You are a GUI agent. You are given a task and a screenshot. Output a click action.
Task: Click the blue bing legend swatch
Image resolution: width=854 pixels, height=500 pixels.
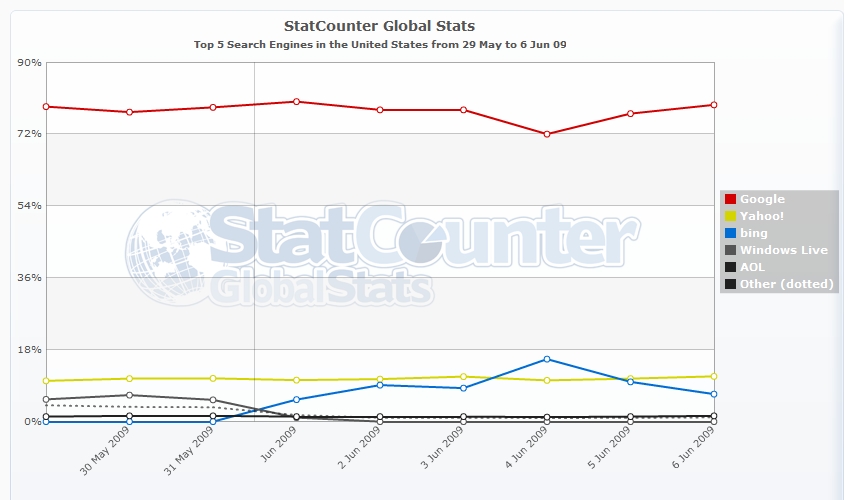pos(730,233)
